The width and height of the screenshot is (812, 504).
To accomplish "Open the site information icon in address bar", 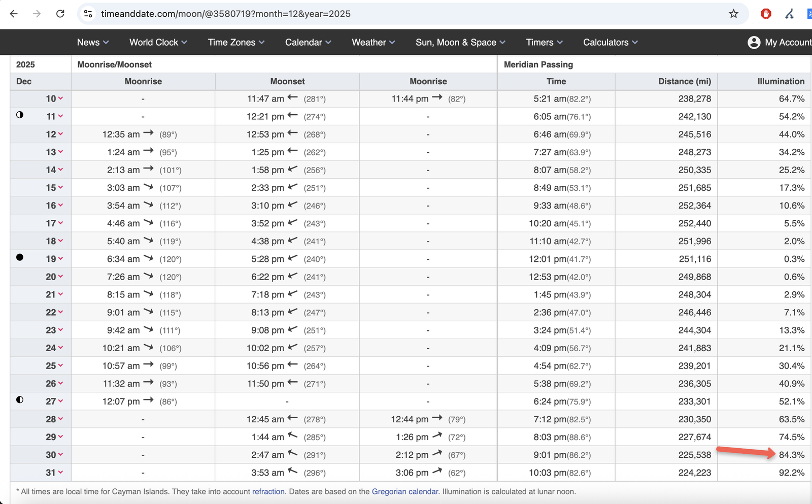I will pyautogui.click(x=88, y=14).
